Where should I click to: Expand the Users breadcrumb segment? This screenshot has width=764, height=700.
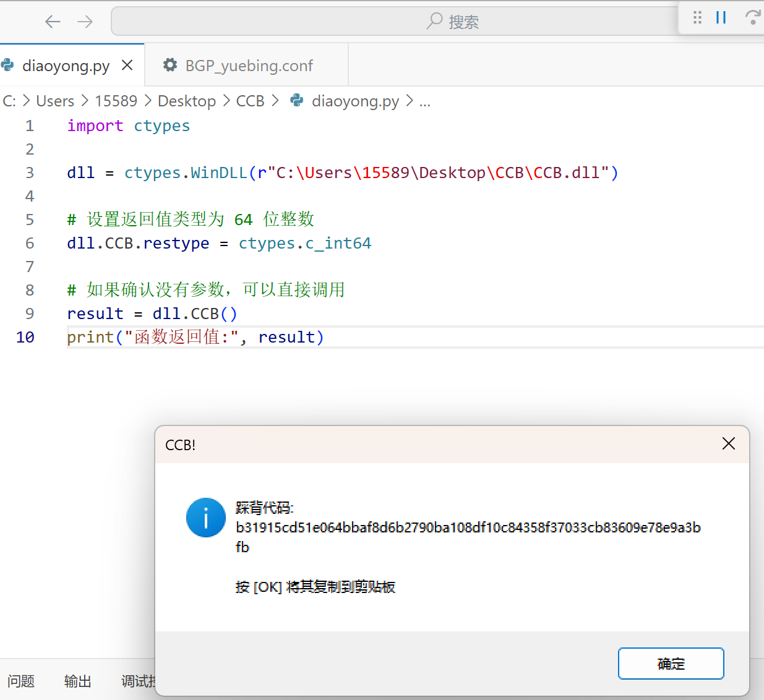click(x=55, y=101)
